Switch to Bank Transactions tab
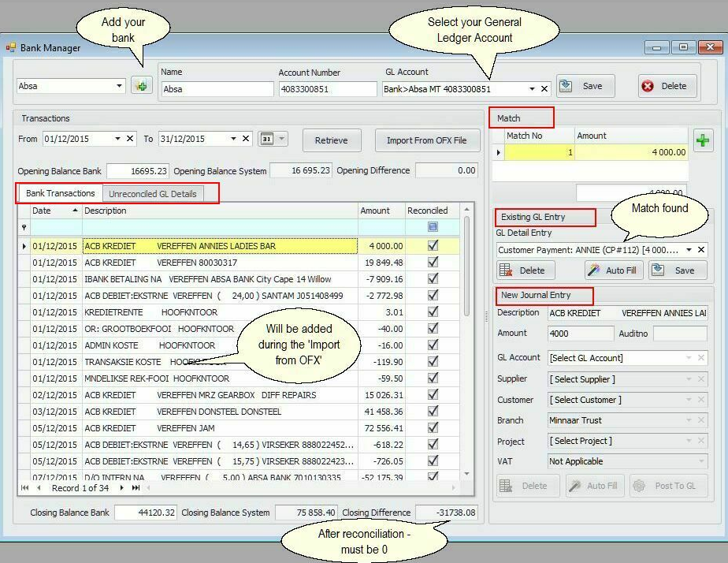Screen dimensions: 728x563 click(60, 193)
